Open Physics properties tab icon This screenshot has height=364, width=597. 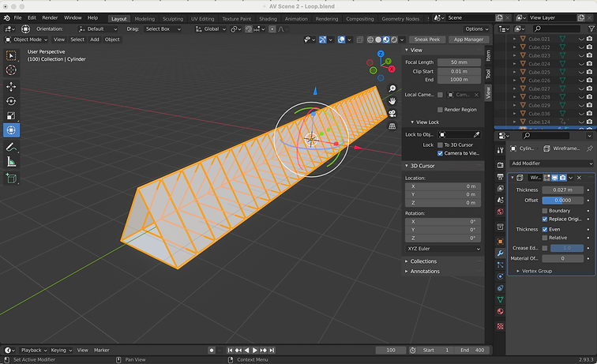click(x=501, y=276)
